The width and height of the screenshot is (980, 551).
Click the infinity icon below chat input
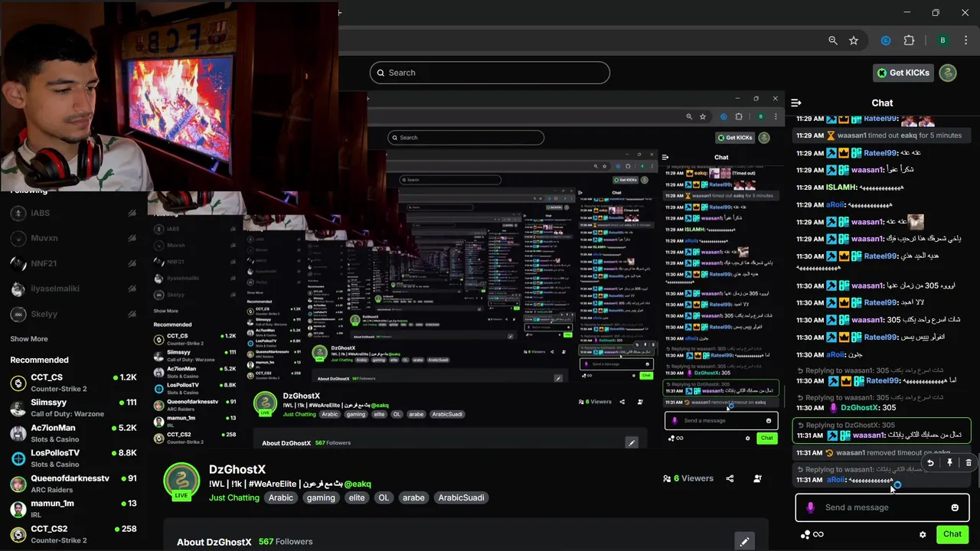tap(818, 535)
